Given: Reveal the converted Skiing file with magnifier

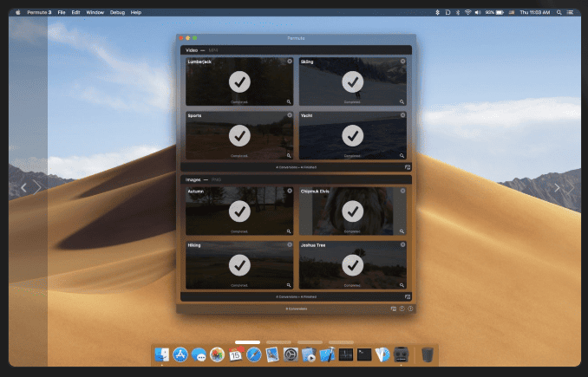Looking at the screenshot, I should (x=402, y=101).
